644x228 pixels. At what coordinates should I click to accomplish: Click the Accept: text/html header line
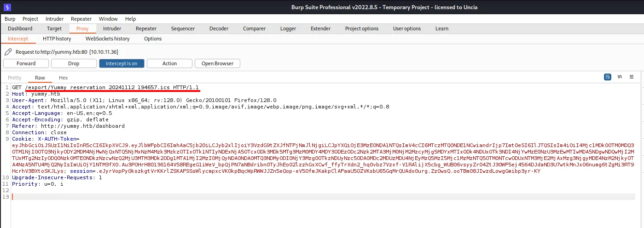coord(201,107)
